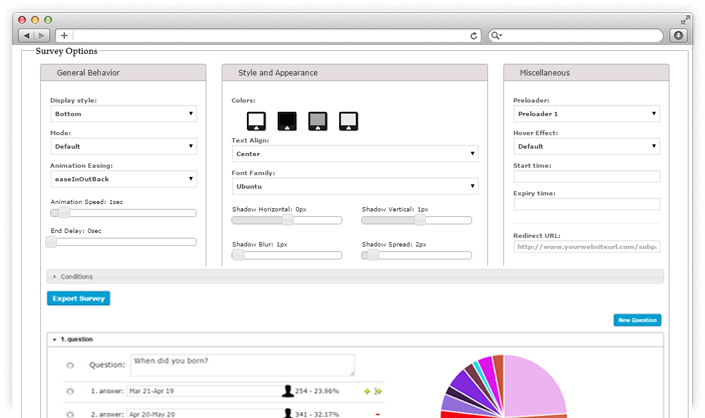Screen dimensions: 705x418
Task: Click the Expiry time input field
Action: [x=587, y=204]
